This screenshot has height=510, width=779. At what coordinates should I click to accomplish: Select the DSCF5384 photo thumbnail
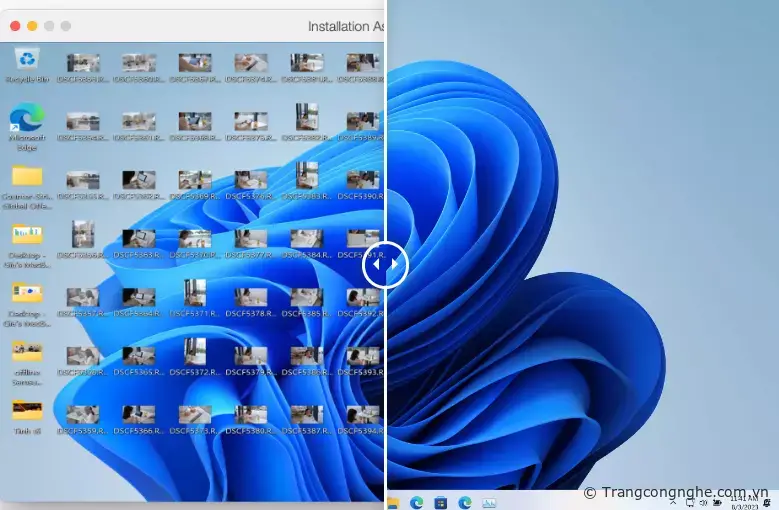(x=306, y=239)
